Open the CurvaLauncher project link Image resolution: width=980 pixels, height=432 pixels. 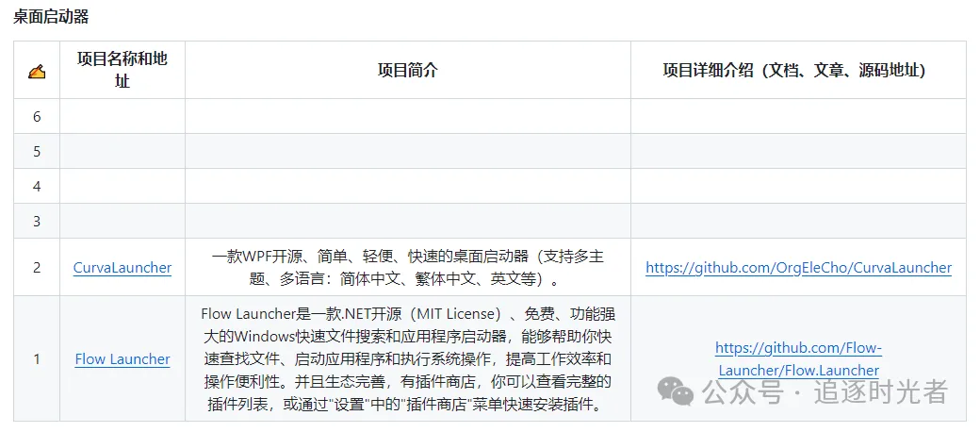[x=122, y=268]
